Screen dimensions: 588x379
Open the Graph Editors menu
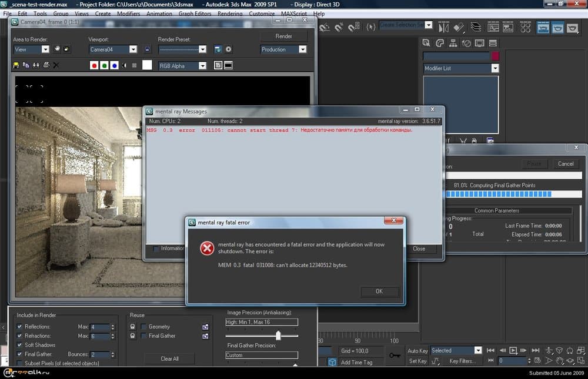[195, 14]
